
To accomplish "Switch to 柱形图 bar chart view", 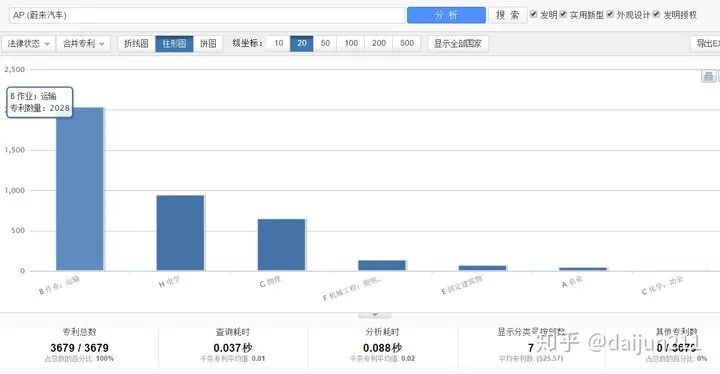I will pyautogui.click(x=174, y=44).
